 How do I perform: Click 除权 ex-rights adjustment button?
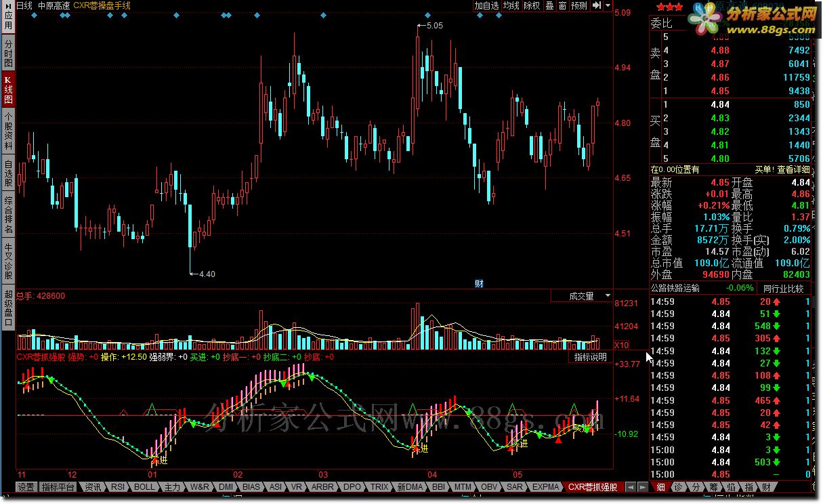[x=532, y=5]
